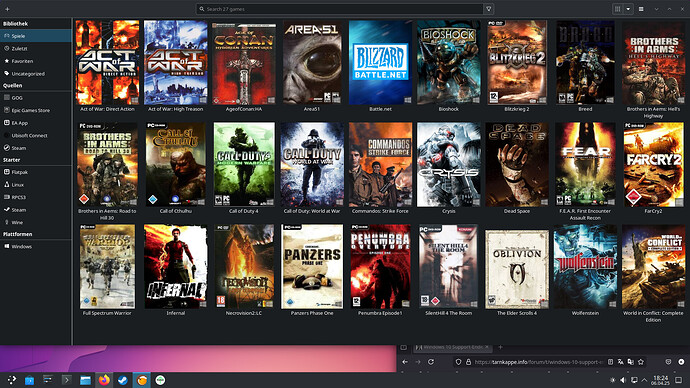Click the taskbar volume icon

click(x=623, y=380)
